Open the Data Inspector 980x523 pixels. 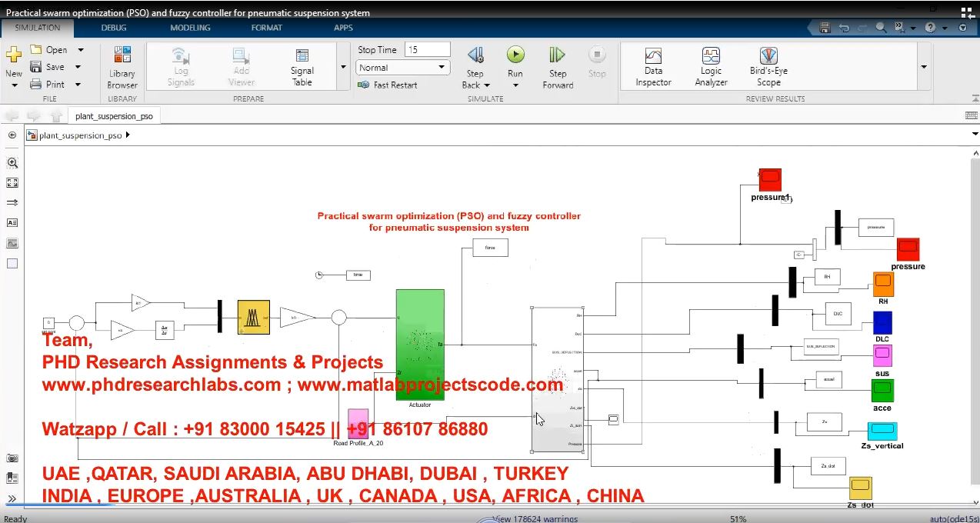pos(653,65)
